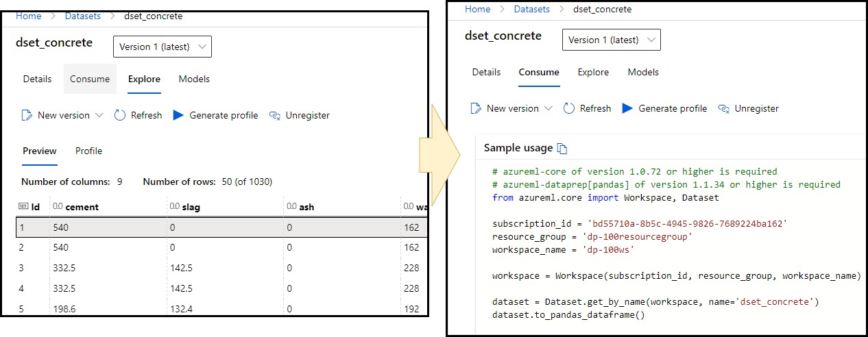
Task: Select the Details tab in right panel
Action: pos(486,72)
